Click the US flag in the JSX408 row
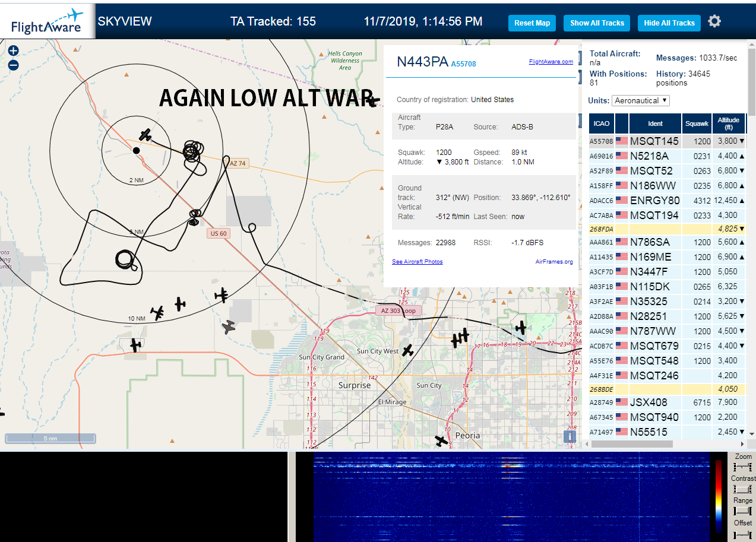 tap(622, 402)
